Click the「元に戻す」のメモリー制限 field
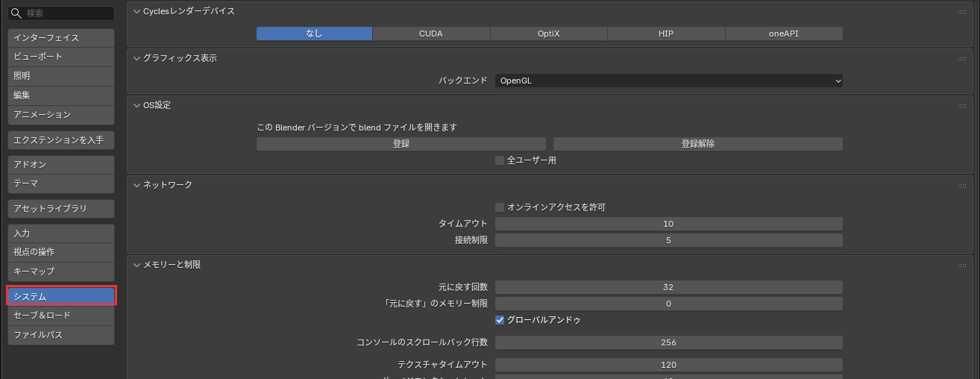The image size is (980, 379). click(669, 304)
